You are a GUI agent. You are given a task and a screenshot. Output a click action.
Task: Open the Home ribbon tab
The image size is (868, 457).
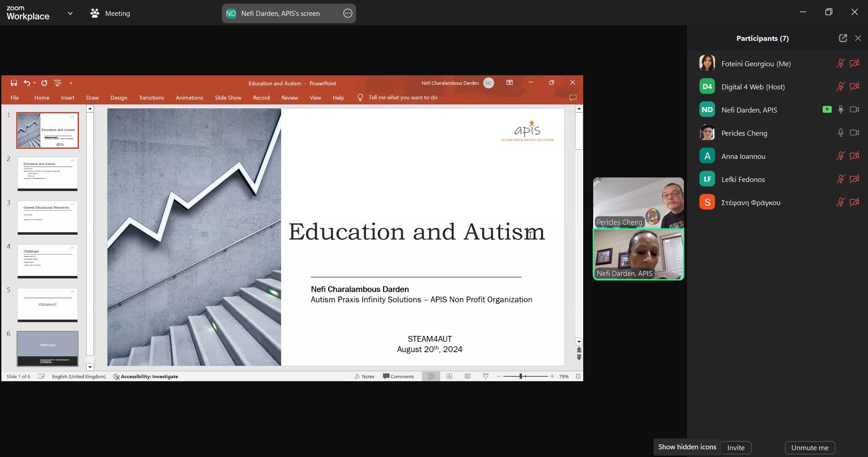(x=42, y=98)
